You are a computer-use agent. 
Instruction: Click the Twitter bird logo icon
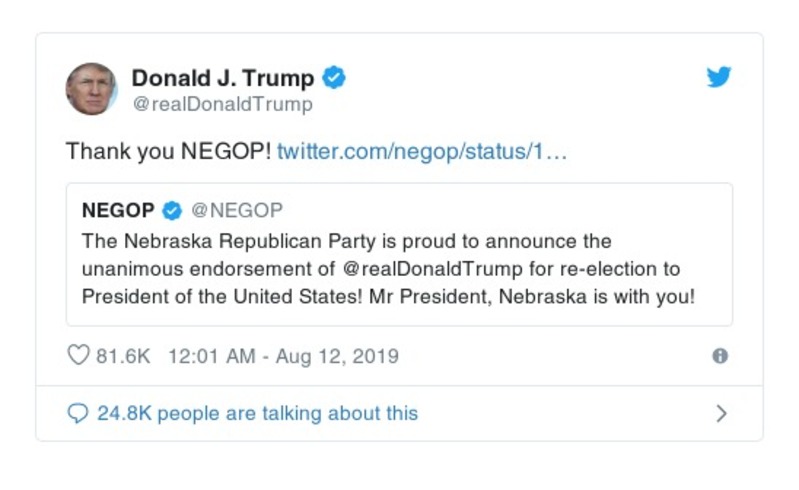pyautogui.click(x=719, y=78)
